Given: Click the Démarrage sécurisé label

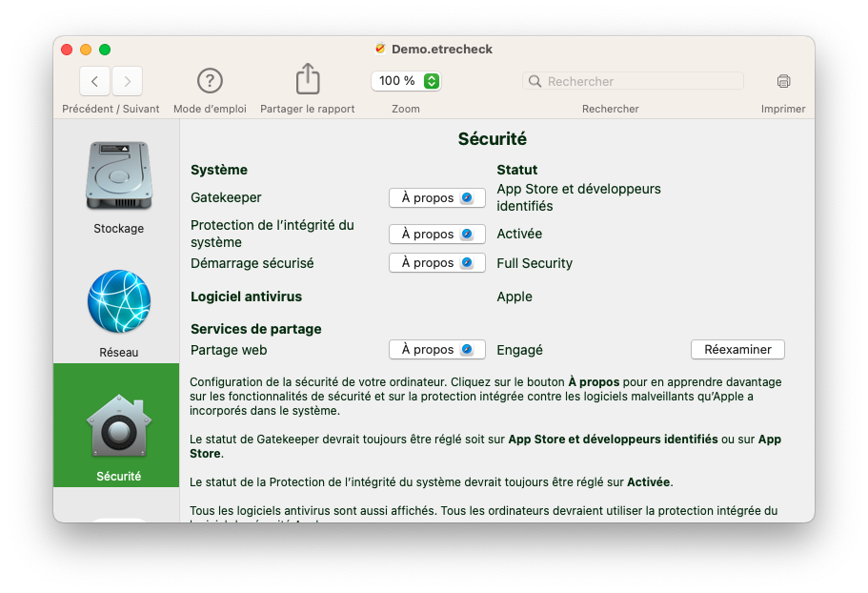Looking at the screenshot, I should pos(252,263).
